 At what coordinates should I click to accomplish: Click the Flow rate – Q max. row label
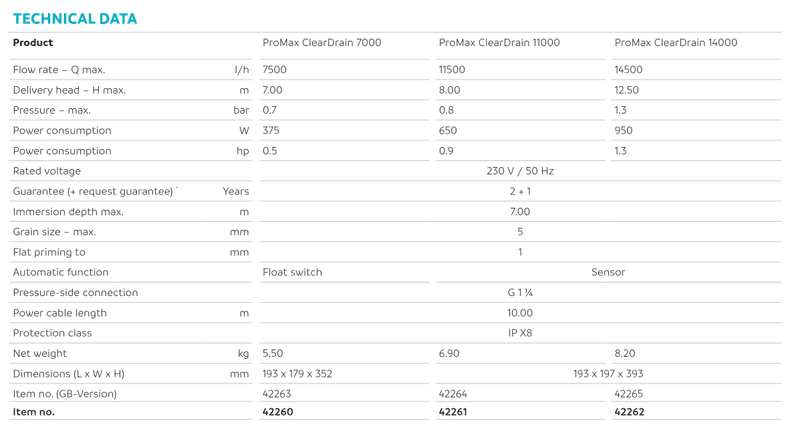(x=59, y=70)
